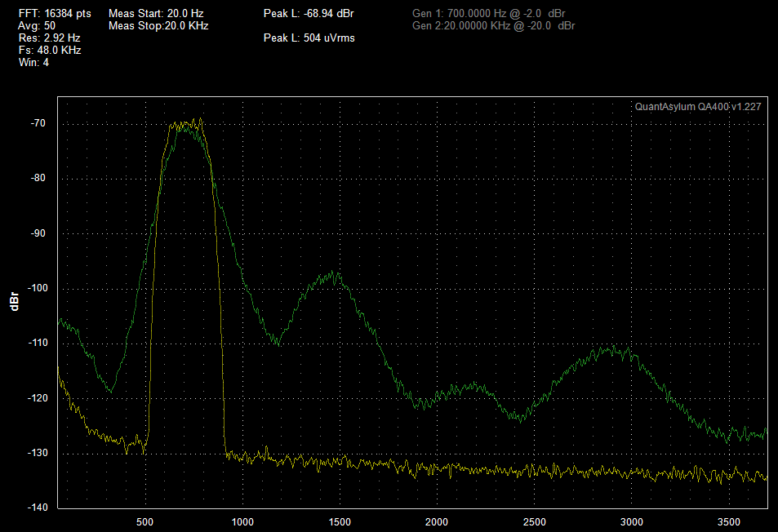Click Meas Stop:20.0 KHz label
The image size is (778, 532).
tap(158, 26)
